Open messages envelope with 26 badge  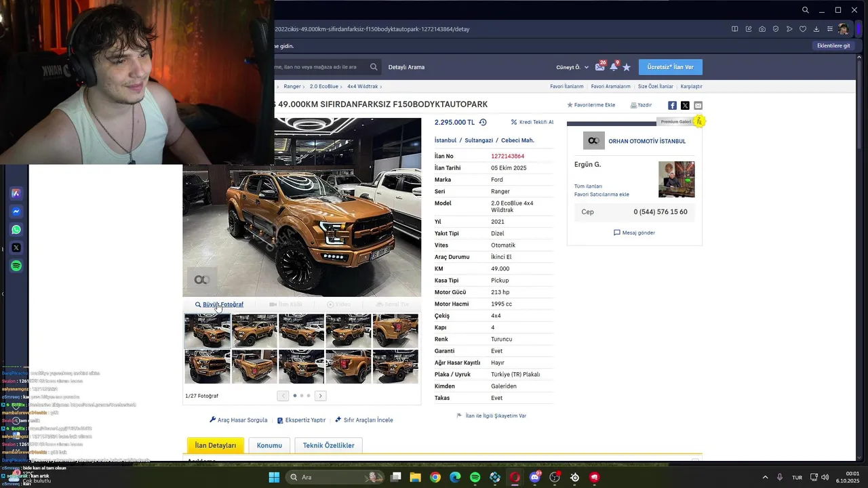point(600,66)
